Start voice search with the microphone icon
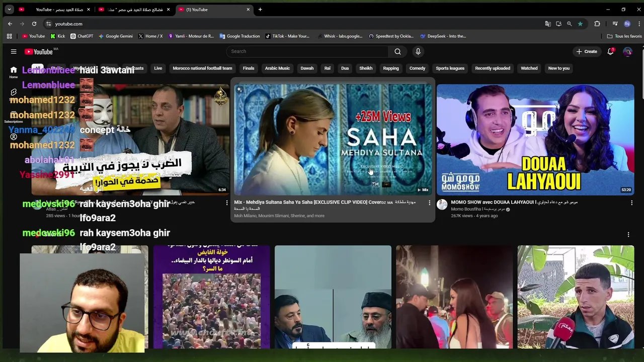The height and width of the screenshot is (362, 644). tap(418, 51)
